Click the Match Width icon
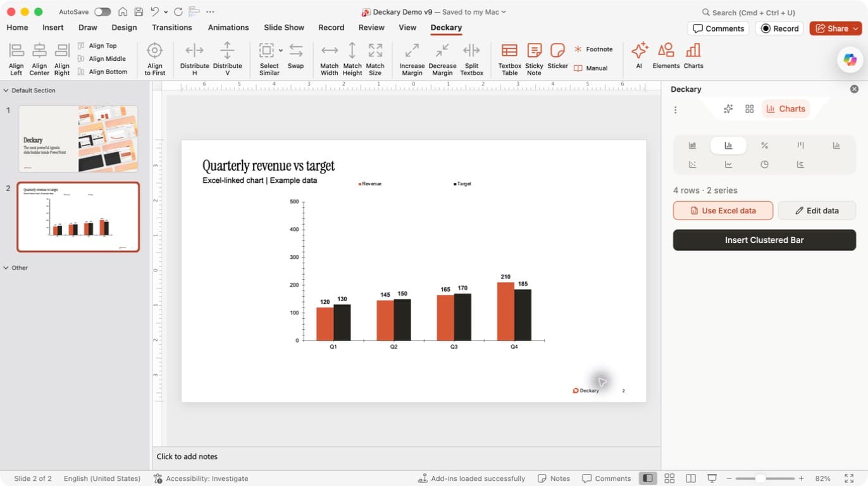The image size is (868, 486). 330,51
